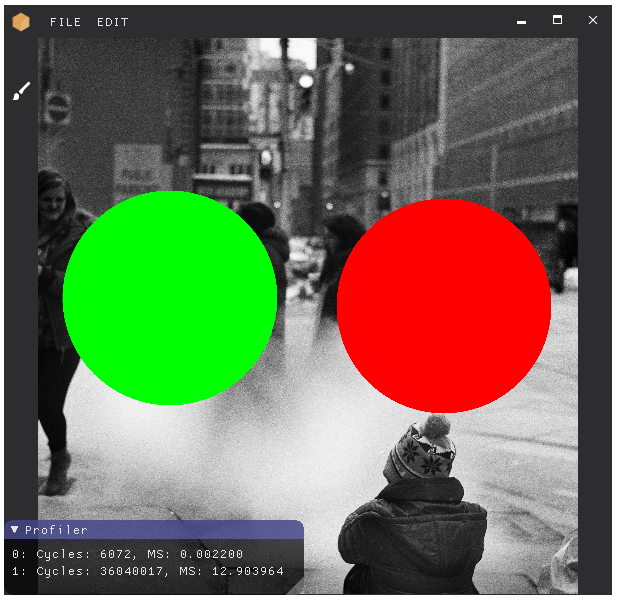Open the EDIT menu

click(113, 22)
